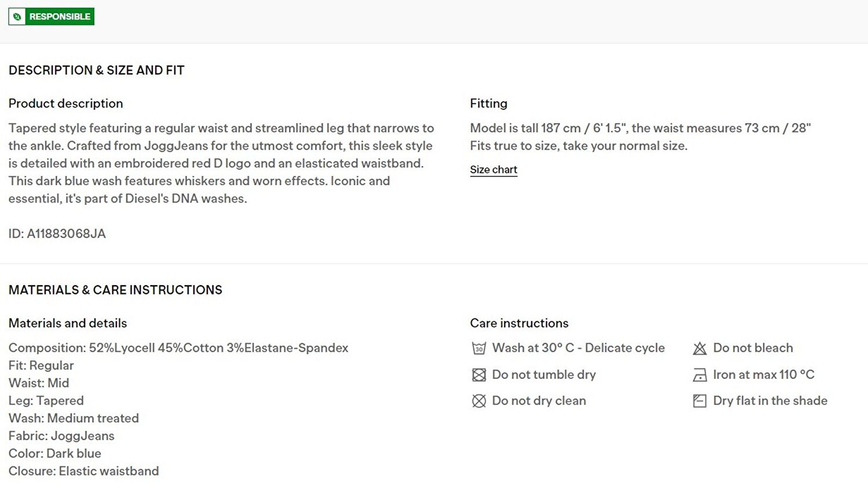Viewport: 868px width, 490px height.
Task: Click the product ID A11883068JA text
Action: tap(57, 234)
